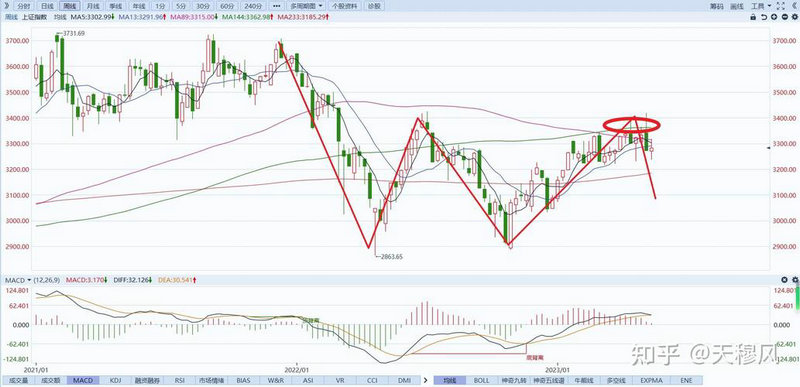Click the MA144:3362.98 legend value
Screen dimensions: 800x387
pyautogui.click(x=246, y=17)
